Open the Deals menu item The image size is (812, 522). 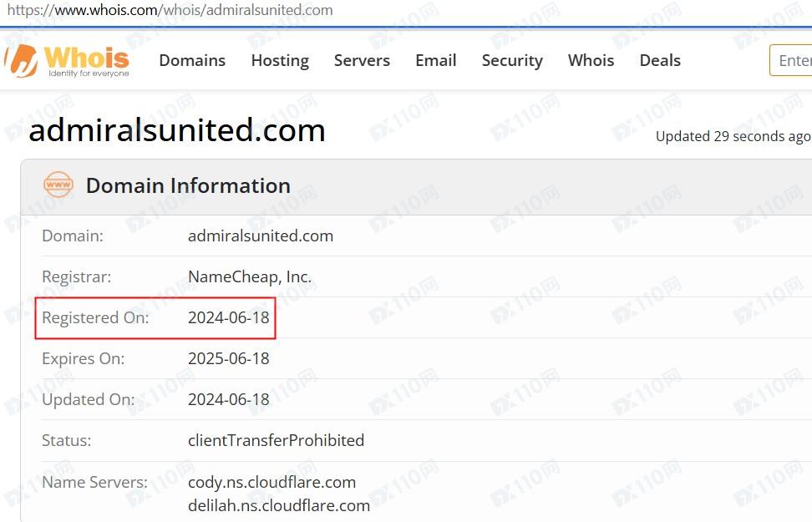coord(660,61)
